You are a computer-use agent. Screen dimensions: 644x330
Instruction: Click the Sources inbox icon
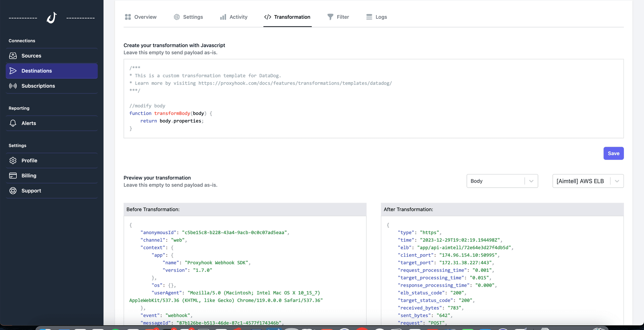tap(13, 56)
